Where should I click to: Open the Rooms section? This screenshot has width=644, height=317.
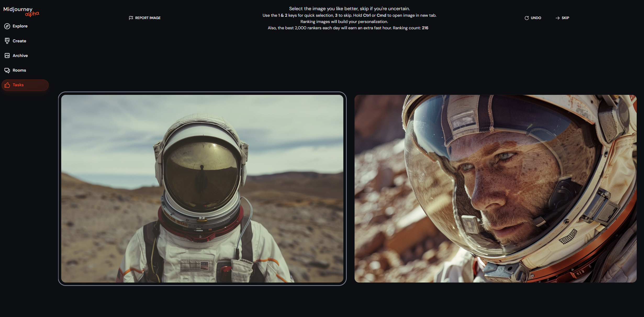tap(19, 70)
